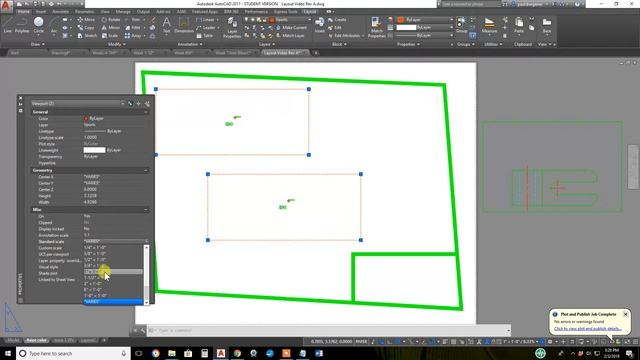The image size is (640, 360).
Task: Activate the Move command
Action: (x=86, y=20)
